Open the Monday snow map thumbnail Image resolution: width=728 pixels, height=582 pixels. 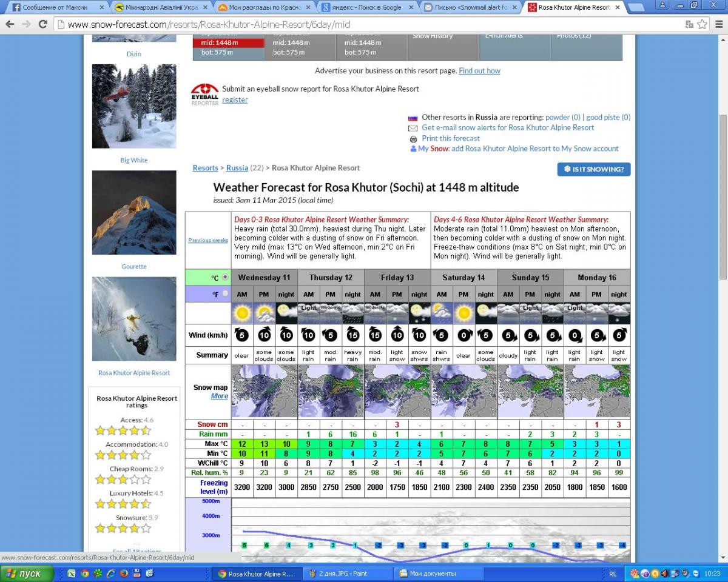(597, 392)
